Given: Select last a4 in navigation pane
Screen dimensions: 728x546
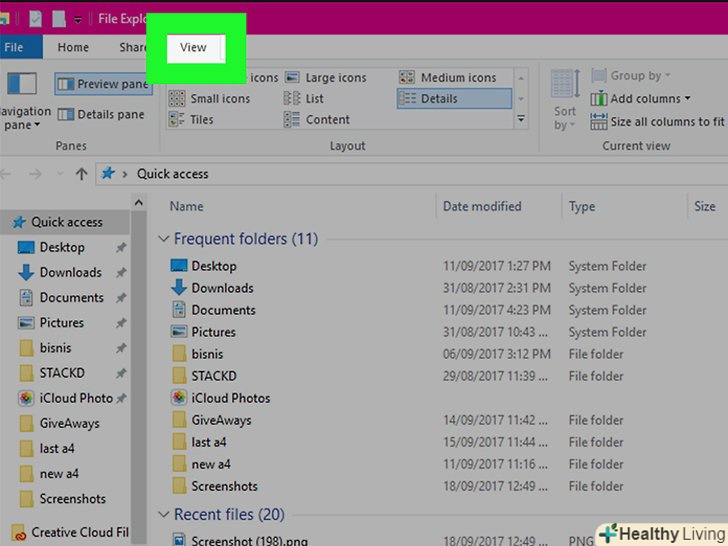Looking at the screenshot, I should click(57, 448).
